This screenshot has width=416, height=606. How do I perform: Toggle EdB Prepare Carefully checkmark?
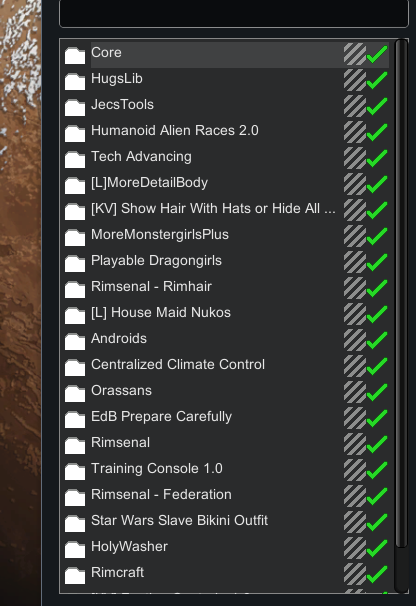coord(377,418)
